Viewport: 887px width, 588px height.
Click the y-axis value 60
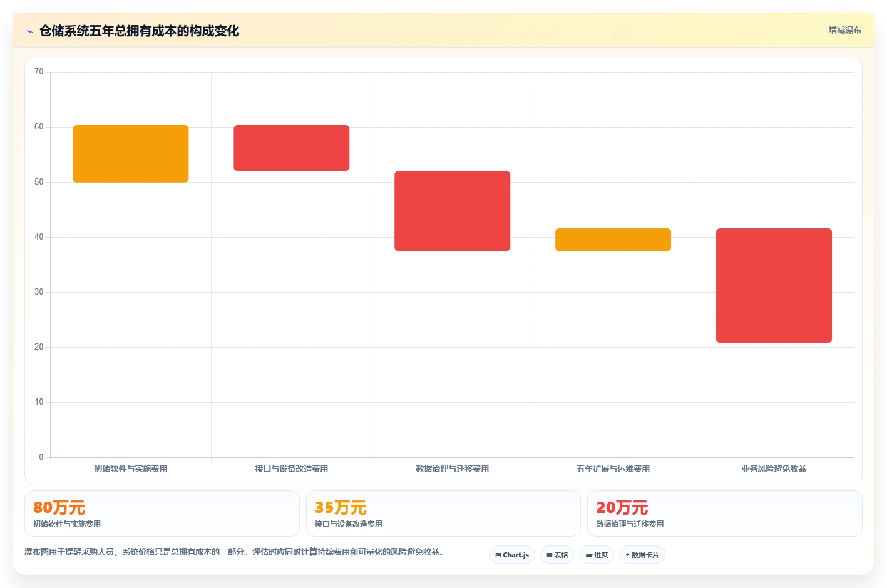pos(39,127)
